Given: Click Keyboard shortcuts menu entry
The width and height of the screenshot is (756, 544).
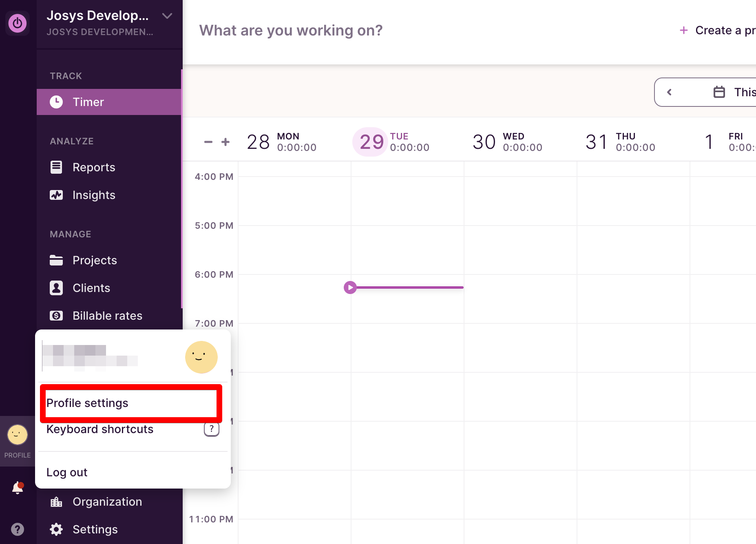Looking at the screenshot, I should [x=100, y=429].
